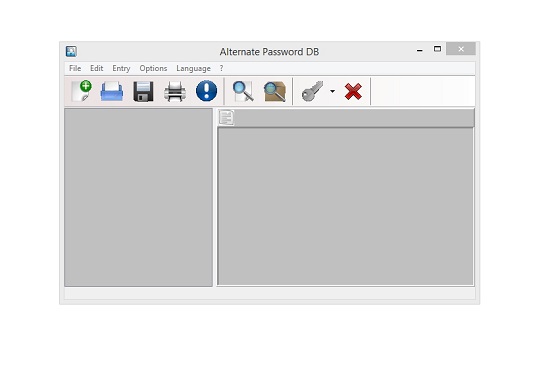
Task: Open the File menu
Action: click(x=75, y=68)
